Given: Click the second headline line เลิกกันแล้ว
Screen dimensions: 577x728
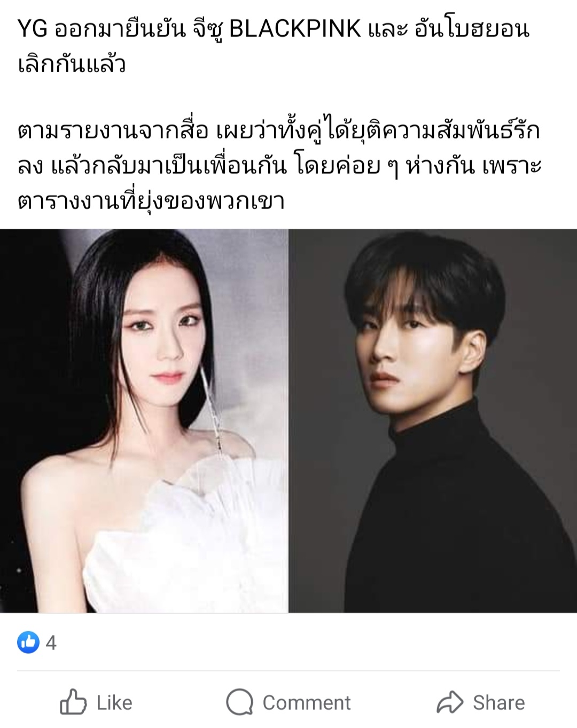Looking at the screenshot, I should (72, 64).
